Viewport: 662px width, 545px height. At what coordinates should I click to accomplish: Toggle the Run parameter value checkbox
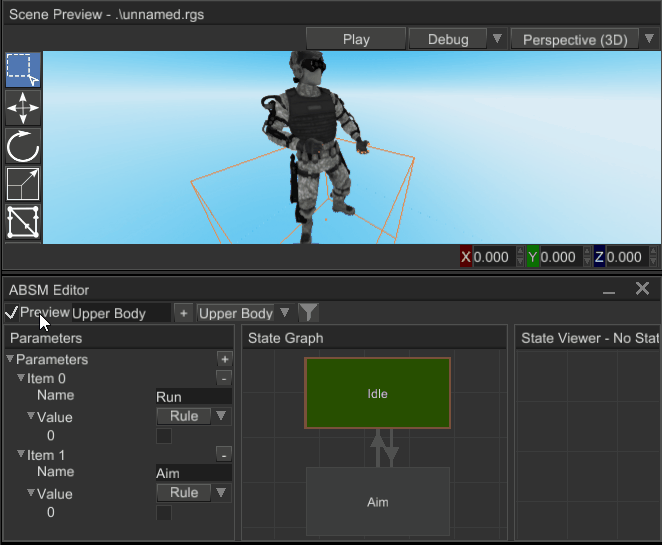(x=164, y=436)
